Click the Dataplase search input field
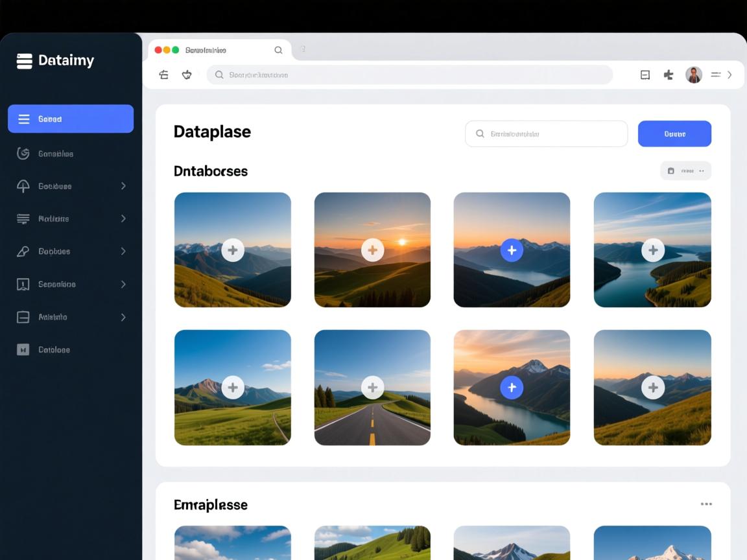 [546, 134]
